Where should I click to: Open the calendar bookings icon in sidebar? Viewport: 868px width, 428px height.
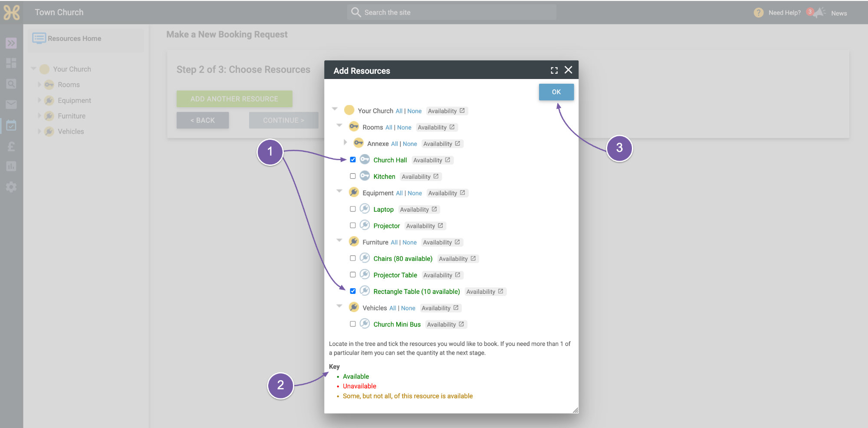(11, 125)
